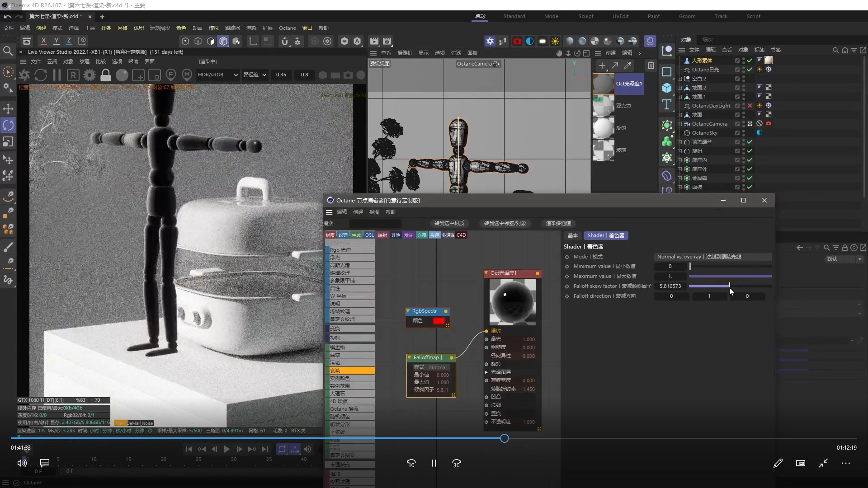Select the Rotate tool in left toolbar
This screenshot has height=488, width=868.
8,125
